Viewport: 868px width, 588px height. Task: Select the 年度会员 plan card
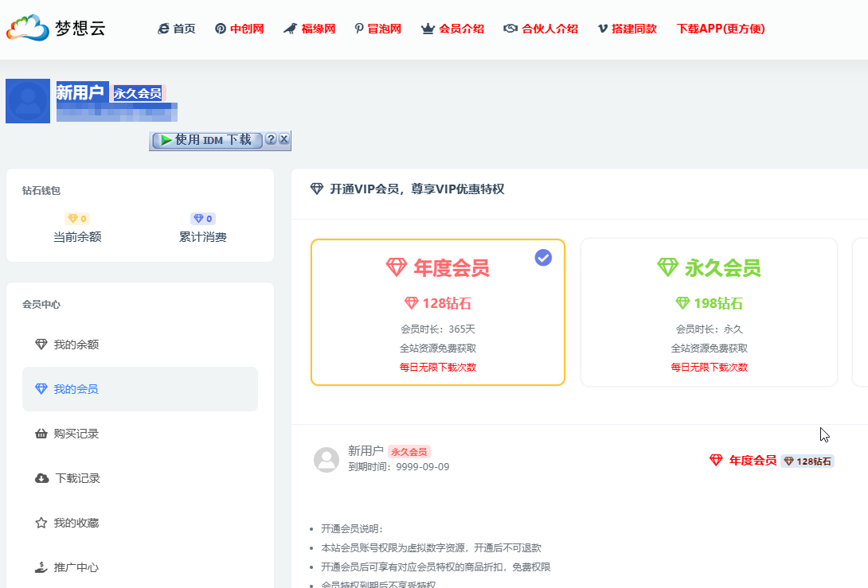tap(438, 312)
